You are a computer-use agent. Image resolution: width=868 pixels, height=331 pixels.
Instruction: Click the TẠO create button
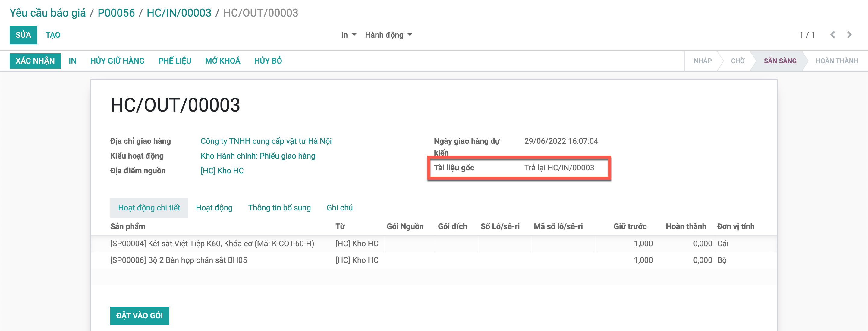[x=53, y=35]
